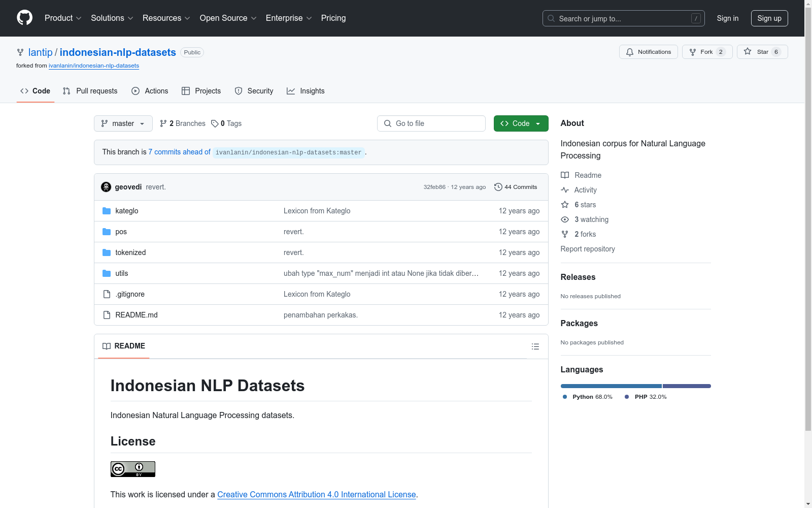Click the search magnifier icon in header
Image resolution: width=812 pixels, height=508 pixels.
(551, 18)
